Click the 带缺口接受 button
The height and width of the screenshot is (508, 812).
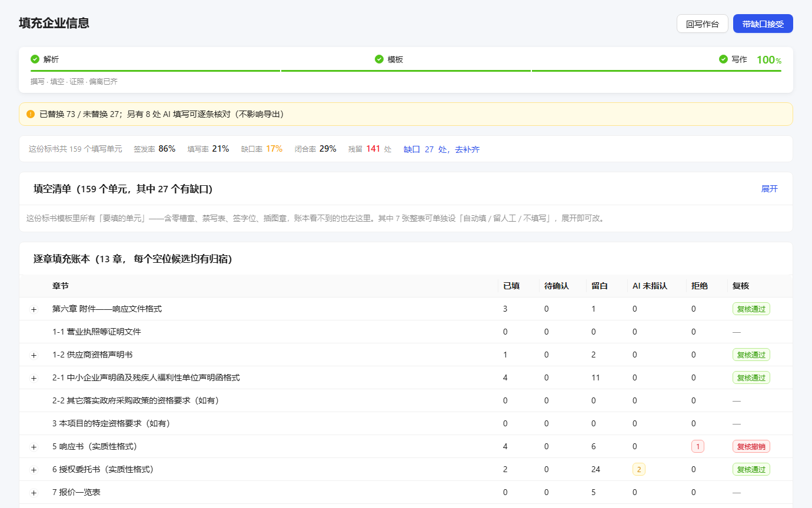(763, 24)
